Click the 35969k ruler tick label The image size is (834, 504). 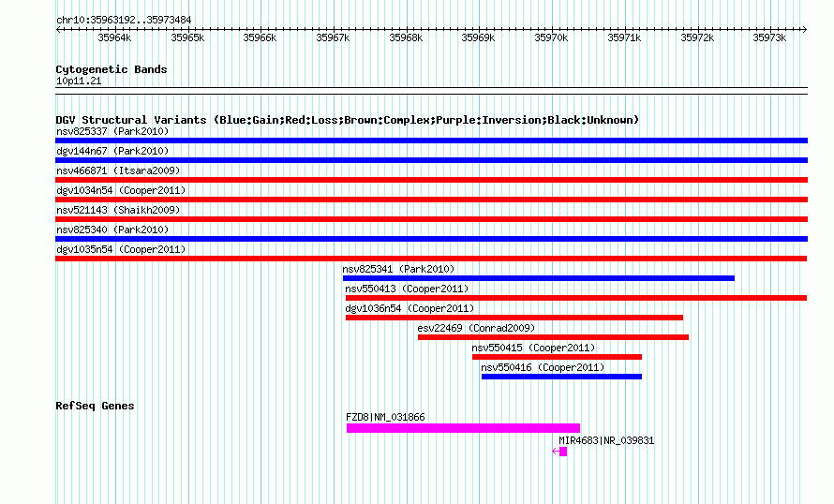tap(478, 37)
